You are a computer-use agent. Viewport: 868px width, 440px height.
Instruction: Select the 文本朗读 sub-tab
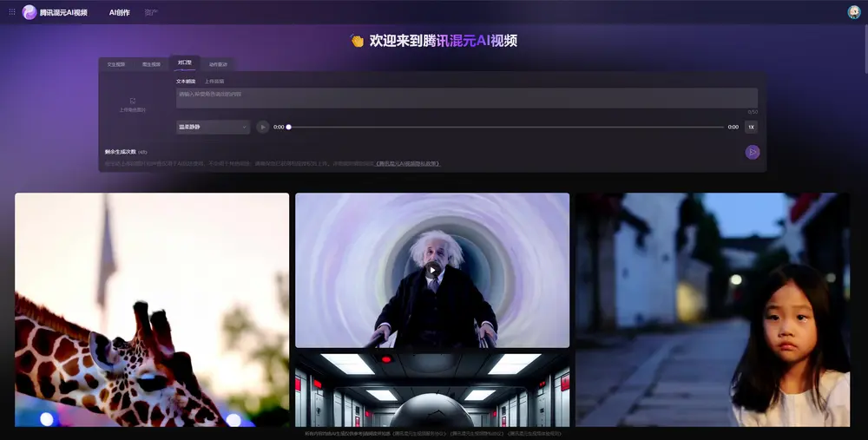[x=186, y=82]
